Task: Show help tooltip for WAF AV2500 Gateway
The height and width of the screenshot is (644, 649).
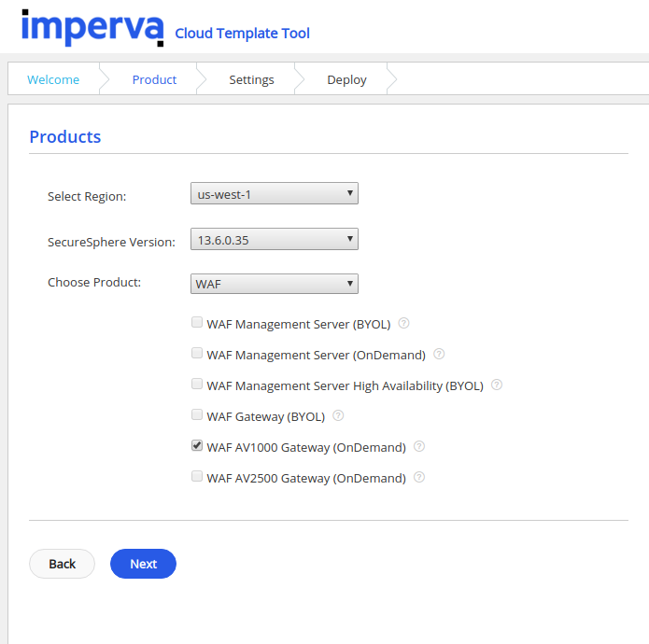Action: [419, 477]
